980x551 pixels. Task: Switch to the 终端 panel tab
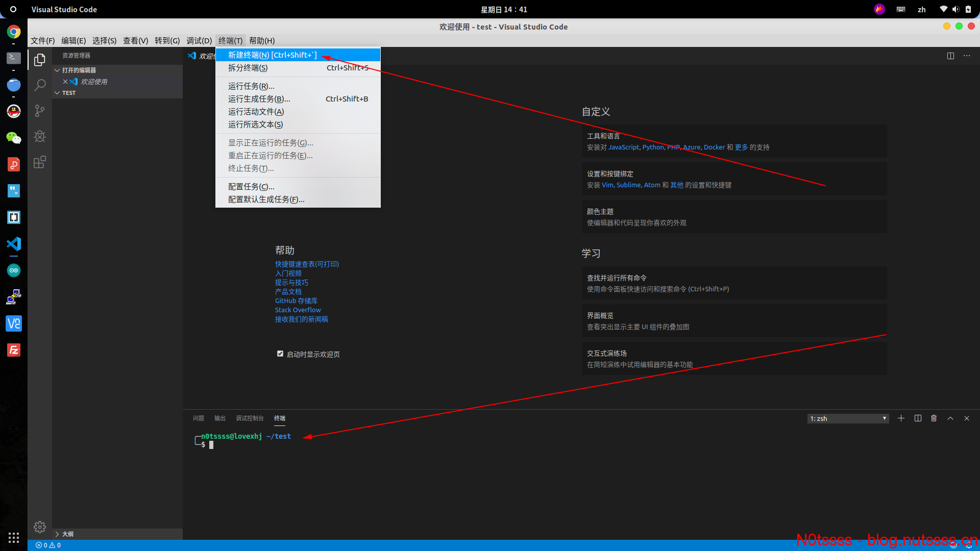[280, 418]
